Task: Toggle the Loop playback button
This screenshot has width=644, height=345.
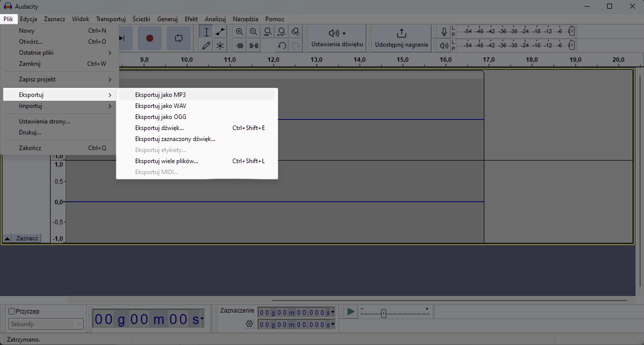Action: (179, 38)
